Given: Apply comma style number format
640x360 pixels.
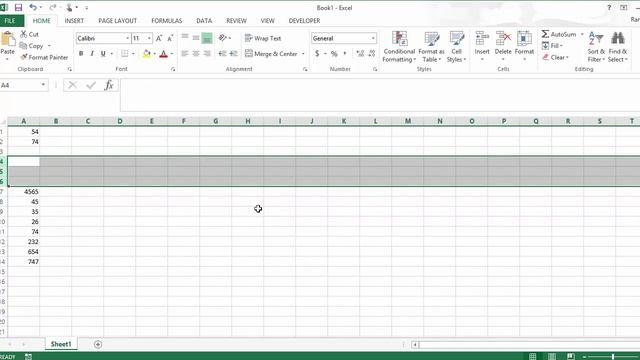Looking at the screenshot, I should 345,53.
